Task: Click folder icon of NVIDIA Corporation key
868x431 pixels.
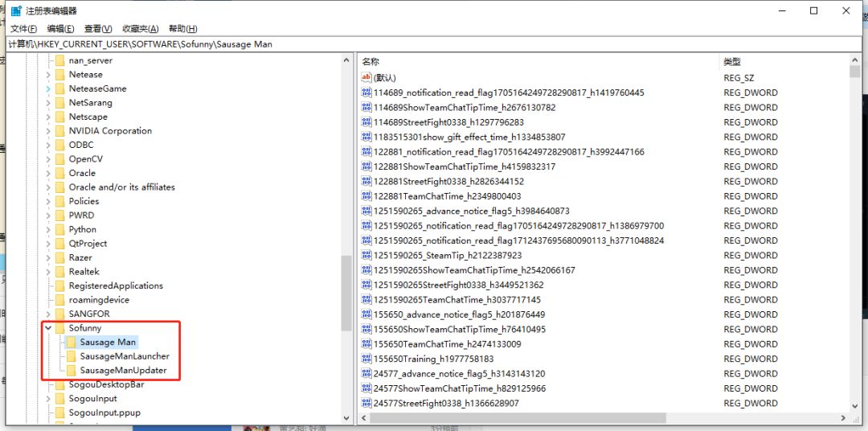Action: pos(59,131)
